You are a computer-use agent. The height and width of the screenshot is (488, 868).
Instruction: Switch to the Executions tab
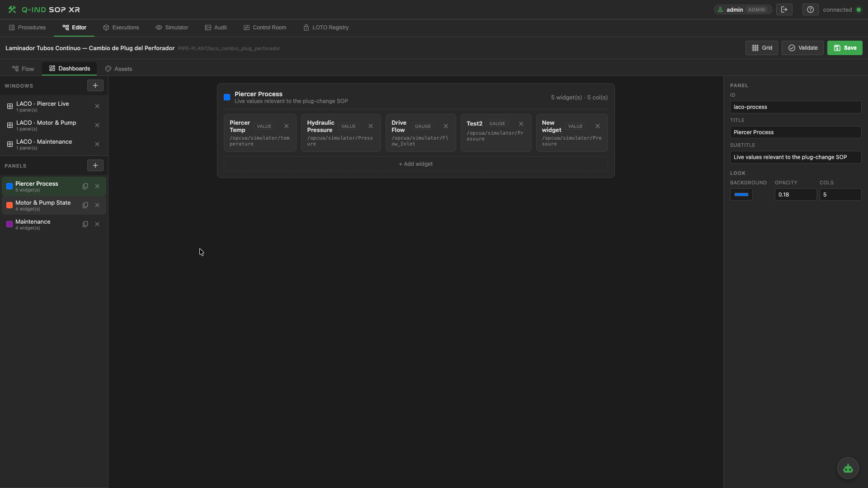pos(121,28)
